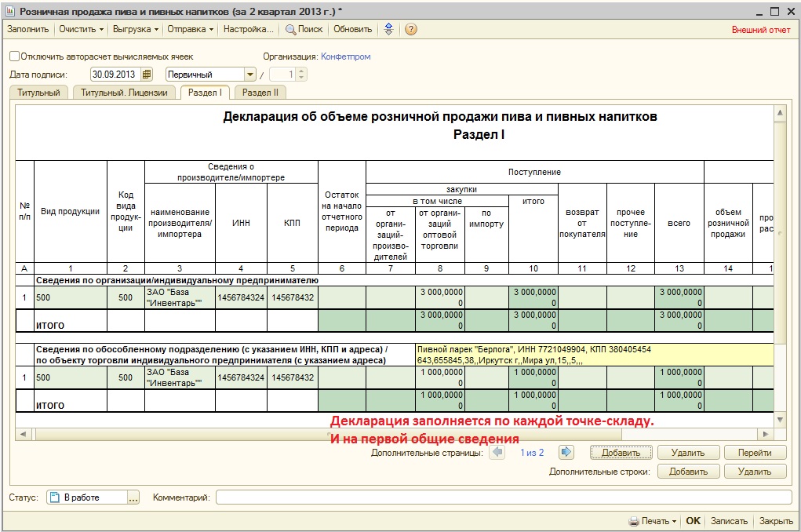Click the vertical scrollbar down arrow
Viewport: 801px width, 532px height.
click(x=780, y=420)
